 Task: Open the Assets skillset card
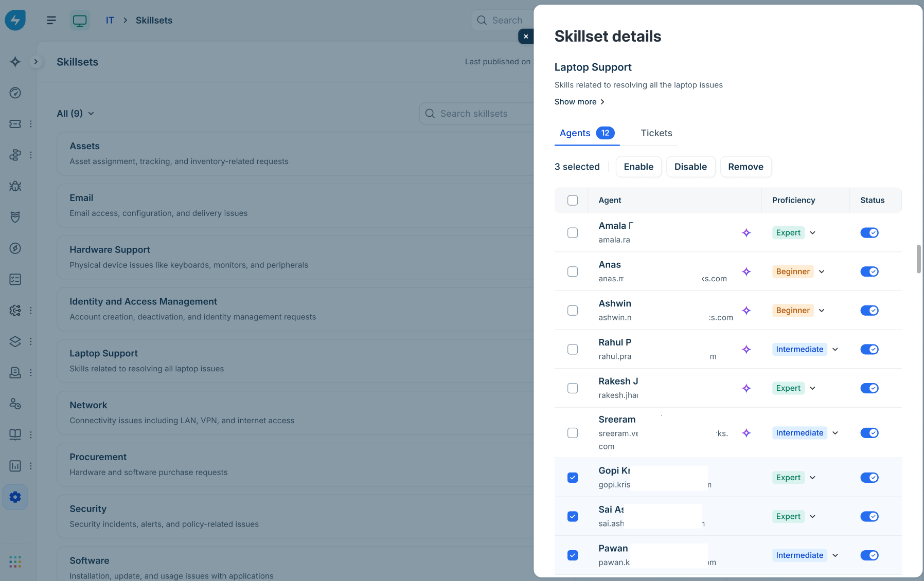pyautogui.click(x=295, y=154)
